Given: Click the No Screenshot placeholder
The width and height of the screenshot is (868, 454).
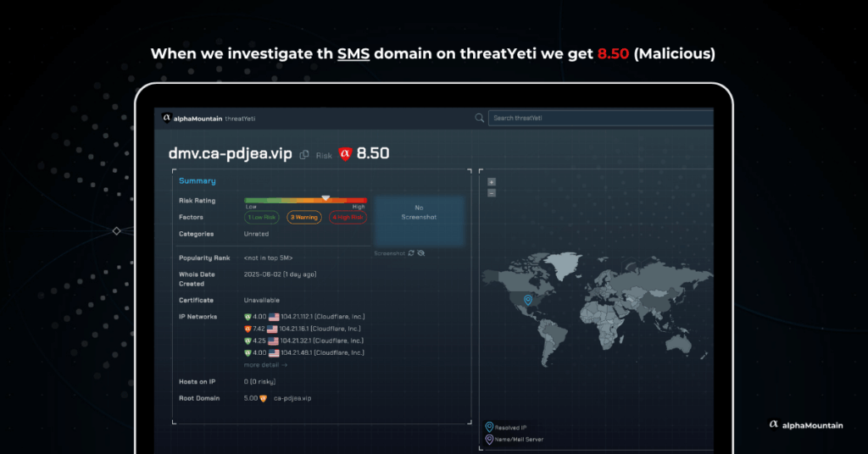Looking at the screenshot, I should [x=419, y=220].
